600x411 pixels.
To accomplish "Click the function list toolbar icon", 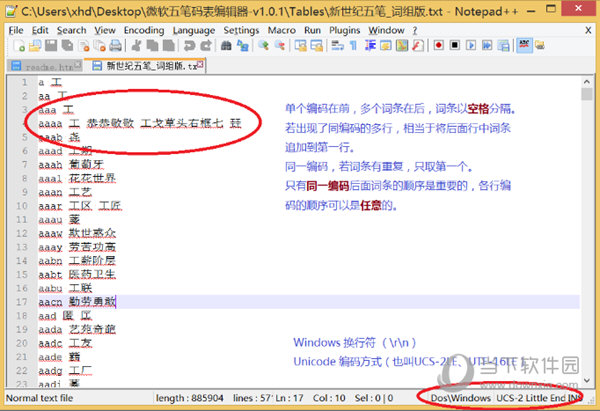I will (418, 46).
